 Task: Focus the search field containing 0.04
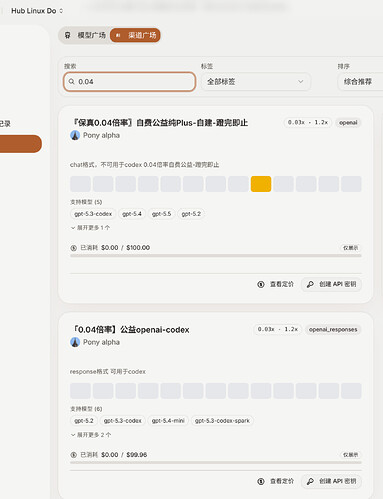coord(129,82)
